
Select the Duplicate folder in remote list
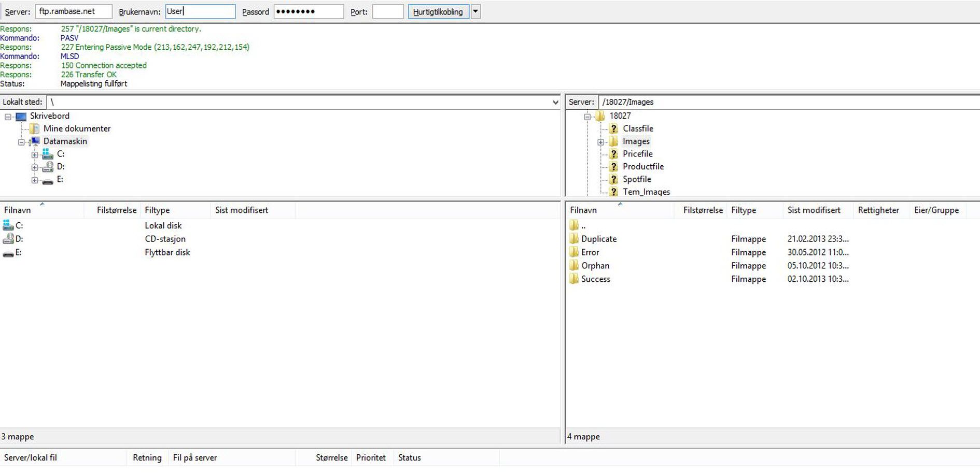[598, 239]
